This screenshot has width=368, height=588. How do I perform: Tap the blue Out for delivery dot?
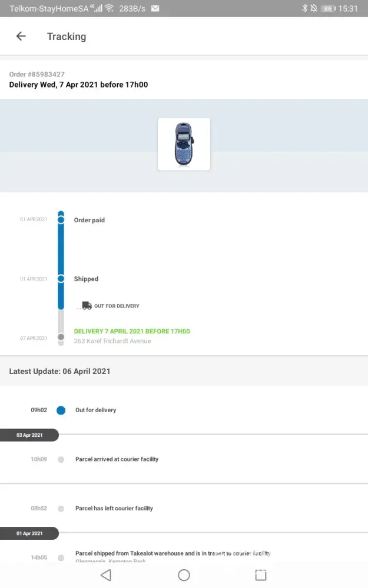tap(61, 410)
